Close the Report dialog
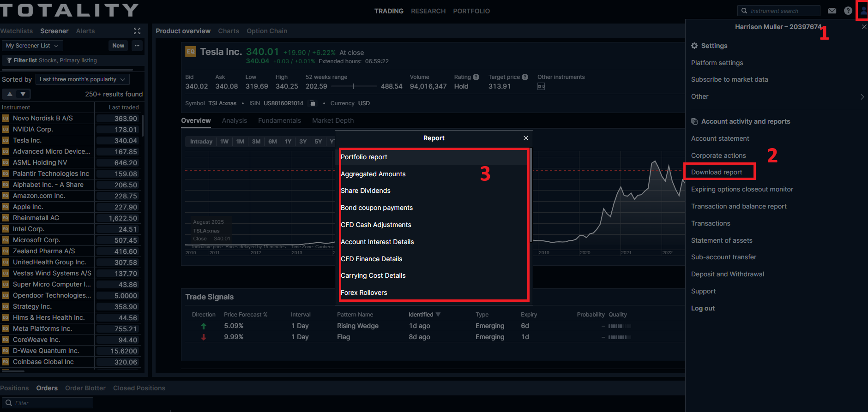 (526, 138)
